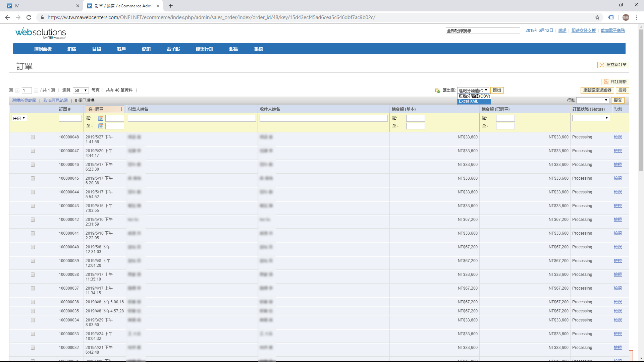
Task: Close the IV browser tab
Action: [x=78, y=6]
